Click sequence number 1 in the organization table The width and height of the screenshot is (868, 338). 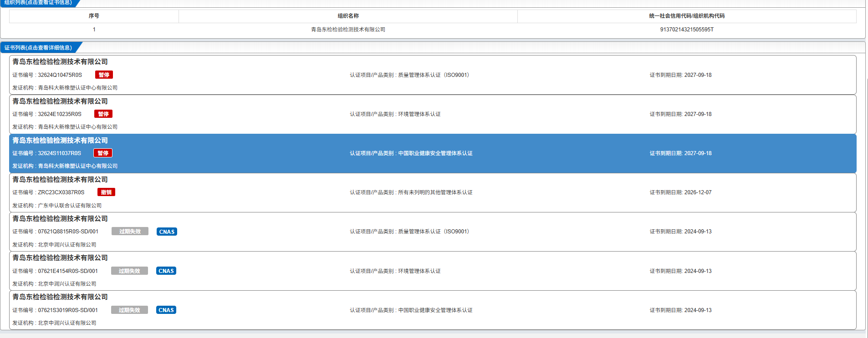[94, 30]
